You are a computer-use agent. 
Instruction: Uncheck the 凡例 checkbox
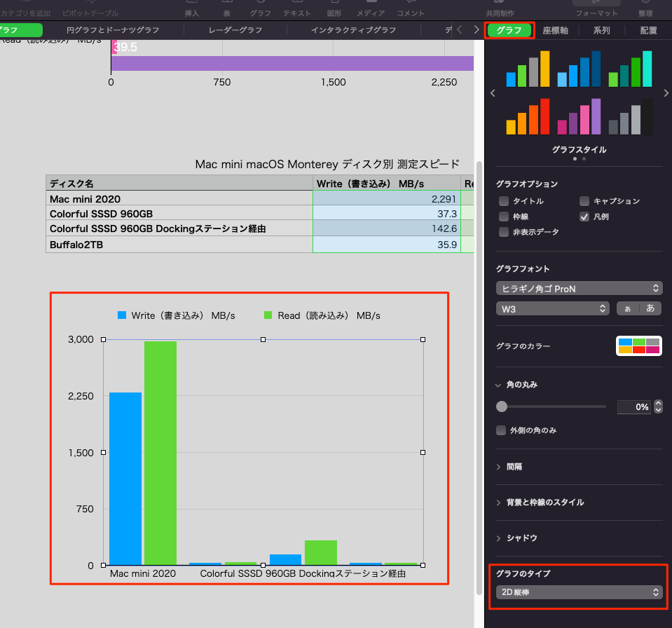click(584, 217)
